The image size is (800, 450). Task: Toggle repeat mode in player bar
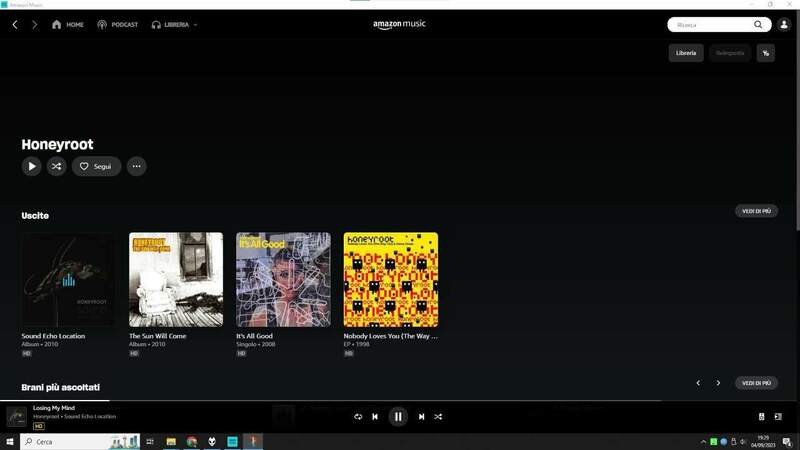tap(358, 417)
